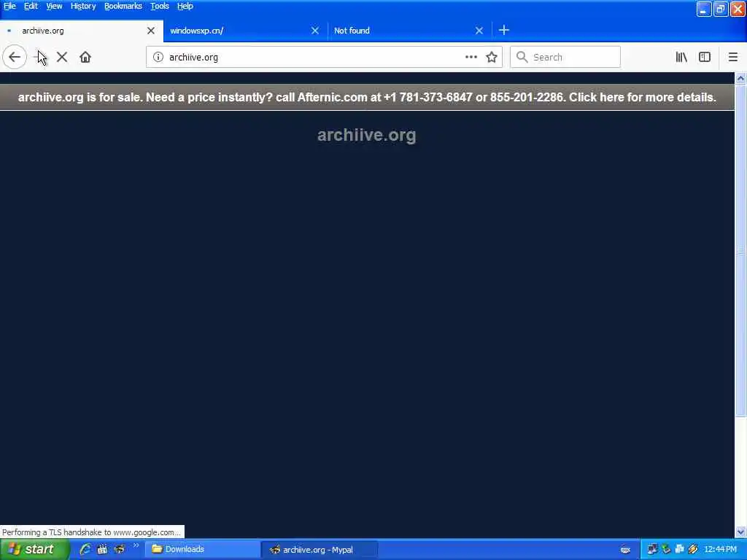Viewport: 747px width, 560px height.
Task: Show site information for archiive.org
Action: [x=158, y=57]
